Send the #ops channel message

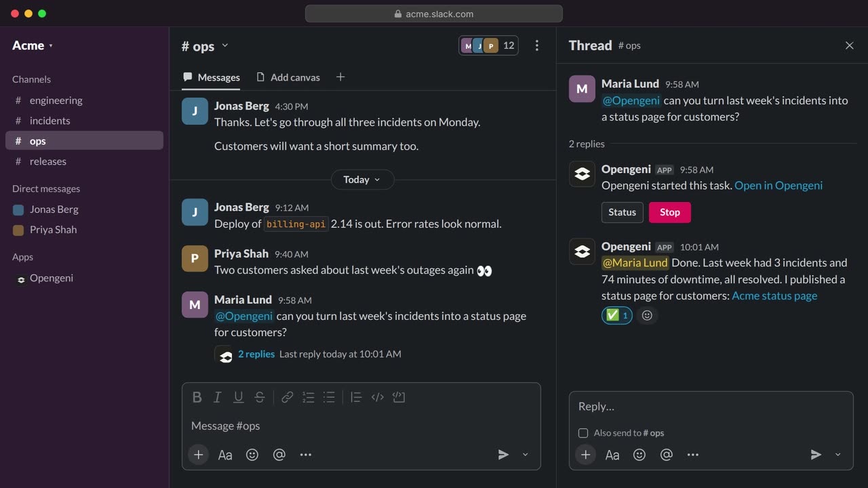click(503, 455)
